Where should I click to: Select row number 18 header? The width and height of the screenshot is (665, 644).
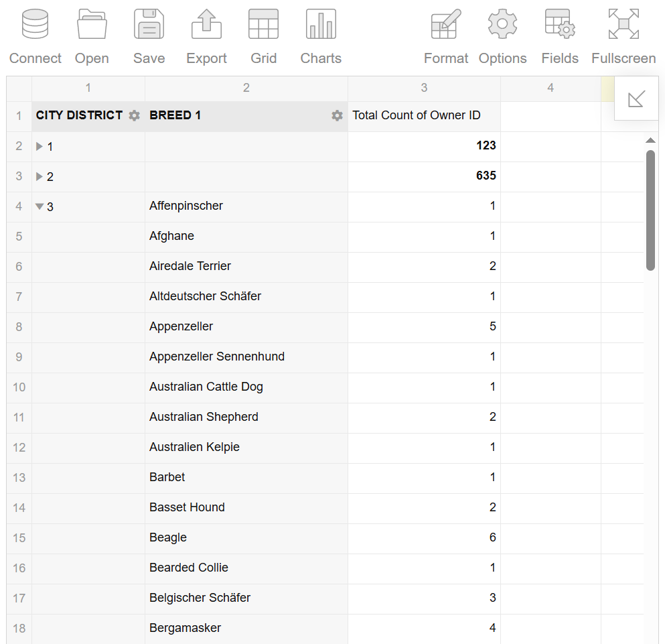[19, 629]
